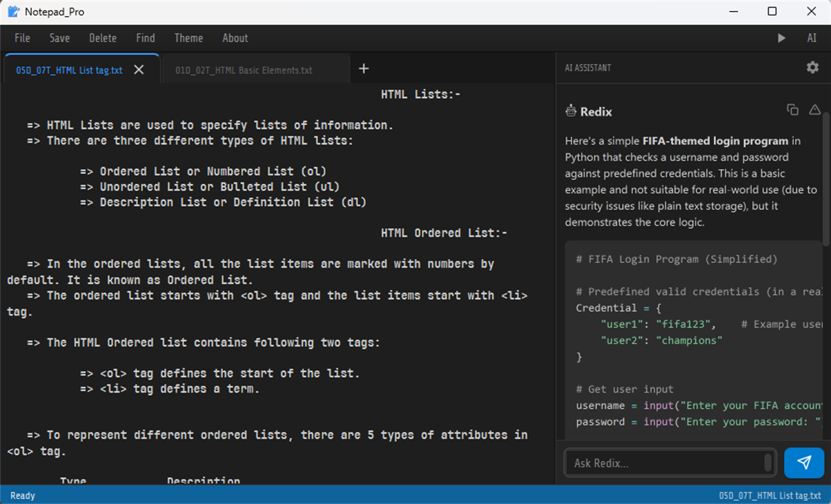Image resolution: width=831 pixels, height=504 pixels.
Task: Click the Ask Redix field scrollbar
Action: [768, 463]
